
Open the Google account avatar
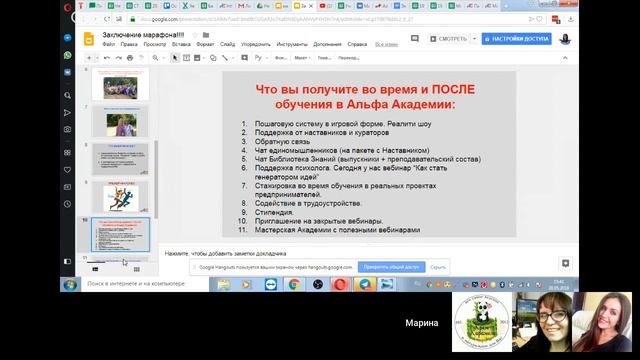(x=565, y=39)
